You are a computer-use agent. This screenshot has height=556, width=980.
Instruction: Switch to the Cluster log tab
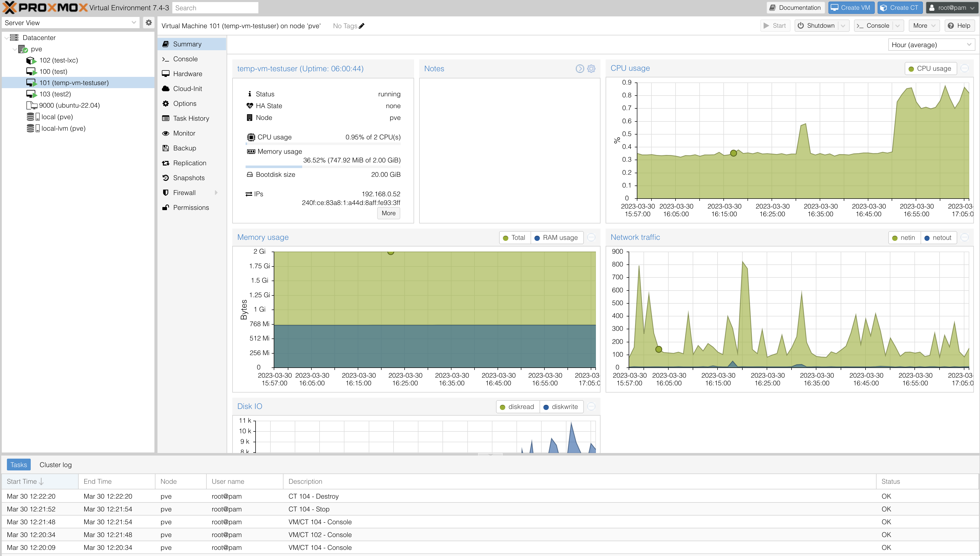point(55,465)
